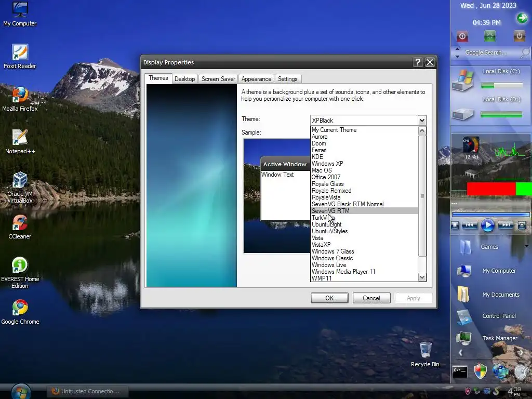
Task: Click the Windows Start orb
Action: tap(21, 392)
